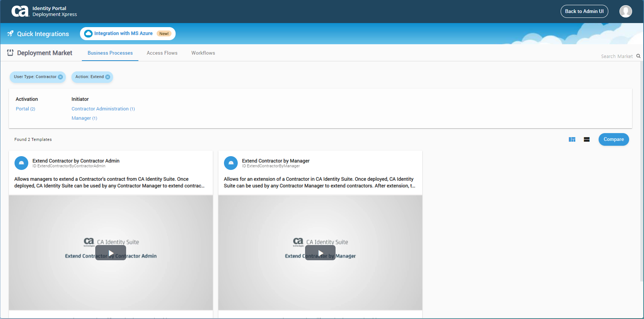The height and width of the screenshot is (319, 644).
Task: Click the Deployment Market heading
Action: pos(45,53)
